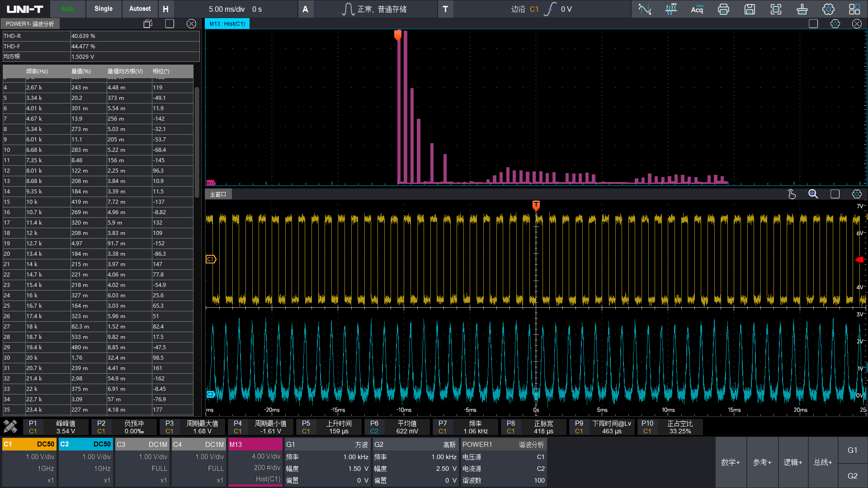Click the zoom magnifier in the main window

[813, 194]
